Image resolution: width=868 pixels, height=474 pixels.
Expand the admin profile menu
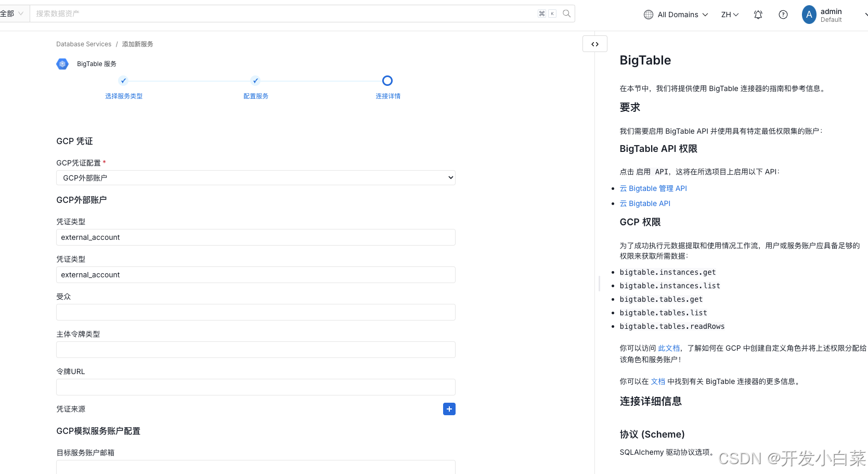pos(865,15)
